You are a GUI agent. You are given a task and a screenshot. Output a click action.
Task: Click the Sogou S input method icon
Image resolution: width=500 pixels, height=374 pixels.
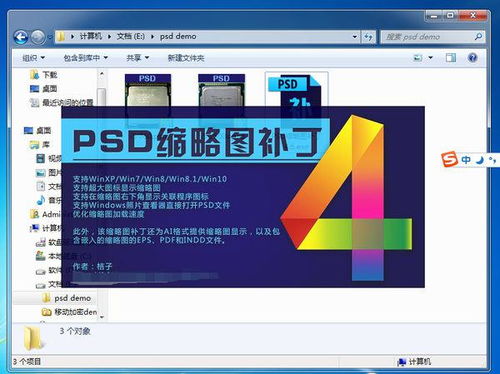(449, 159)
